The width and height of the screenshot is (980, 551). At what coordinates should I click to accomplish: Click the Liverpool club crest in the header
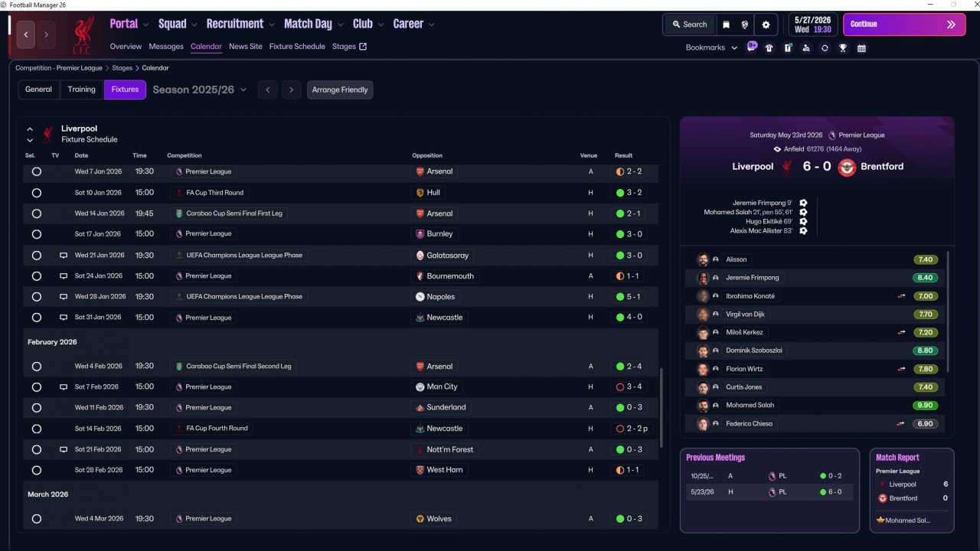[83, 35]
